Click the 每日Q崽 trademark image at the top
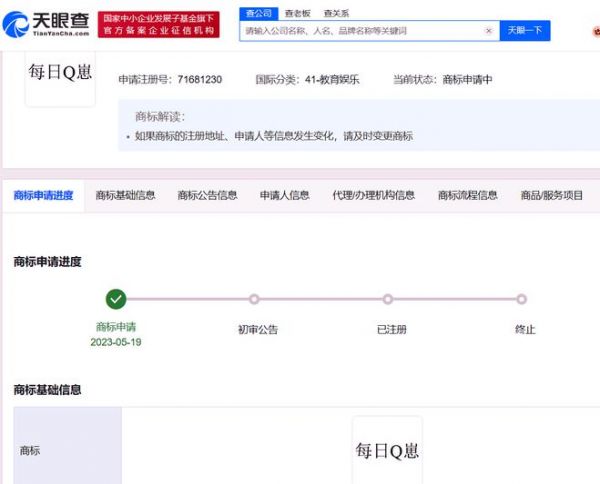 60,78
